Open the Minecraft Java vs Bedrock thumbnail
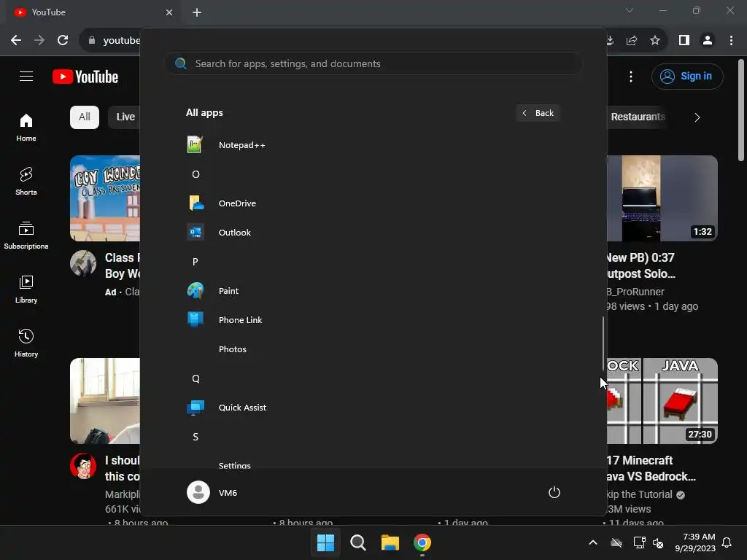The height and width of the screenshot is (560, 747). [662, 401]
